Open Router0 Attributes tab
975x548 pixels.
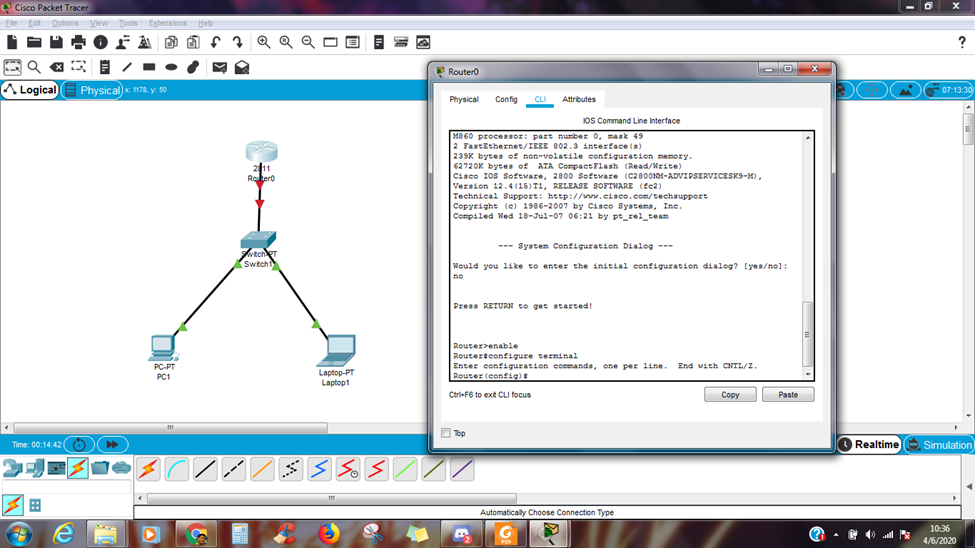(579, 100)
